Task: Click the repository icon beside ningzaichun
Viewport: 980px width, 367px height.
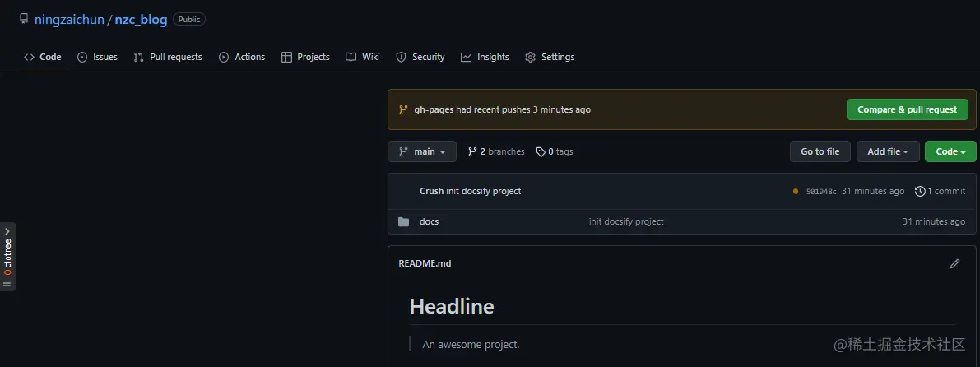Action: pyautogui.click(x=24, y=20)
